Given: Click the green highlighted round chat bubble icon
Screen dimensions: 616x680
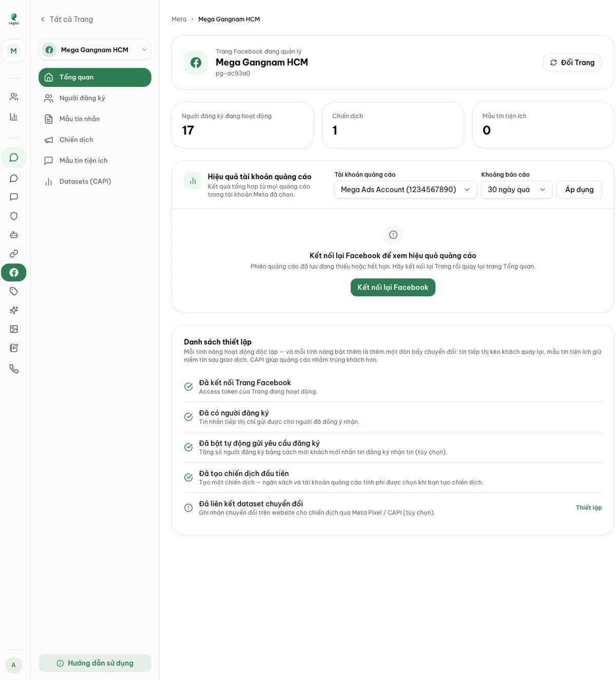Looking at the screenshot, I should point(14,158).
